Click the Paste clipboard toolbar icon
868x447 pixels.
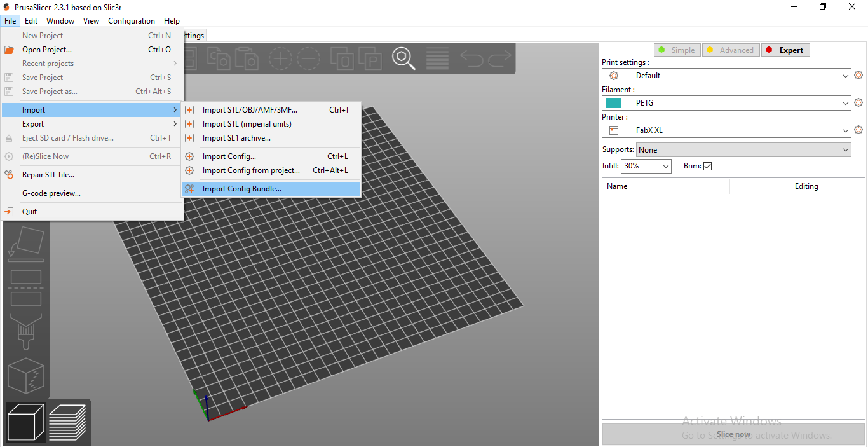click(247, 58)
